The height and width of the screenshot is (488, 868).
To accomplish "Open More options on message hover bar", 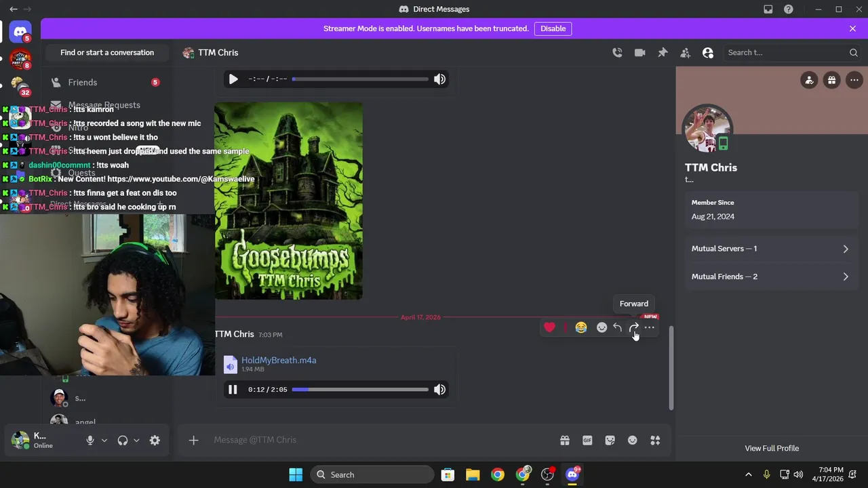I will click(650, 327).
